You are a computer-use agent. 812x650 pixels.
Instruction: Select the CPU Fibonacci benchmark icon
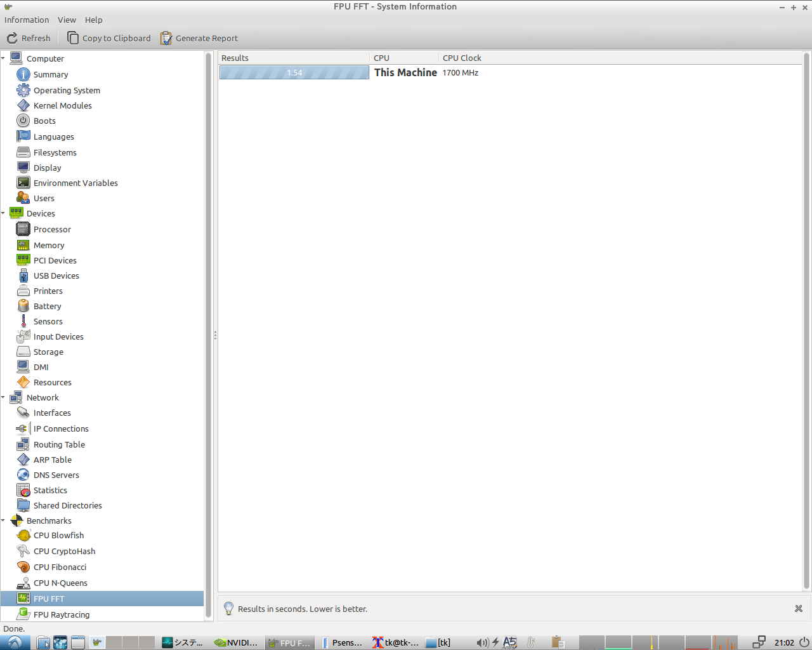23,567
